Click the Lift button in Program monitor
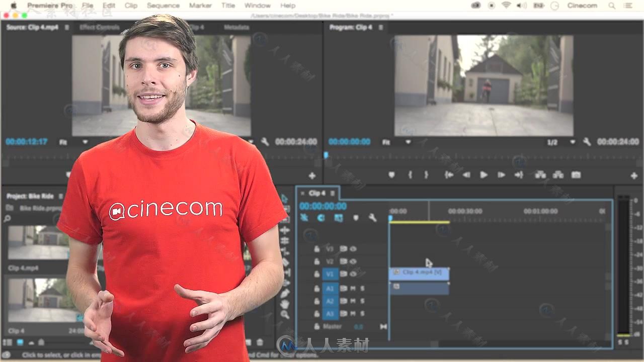 pos(540,175)
